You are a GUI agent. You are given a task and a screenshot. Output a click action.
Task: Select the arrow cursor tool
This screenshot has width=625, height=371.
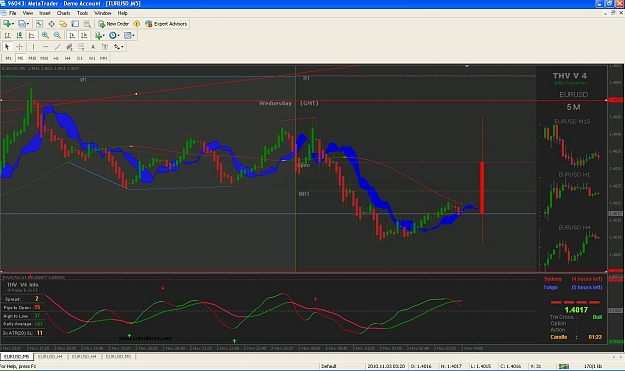7,47
